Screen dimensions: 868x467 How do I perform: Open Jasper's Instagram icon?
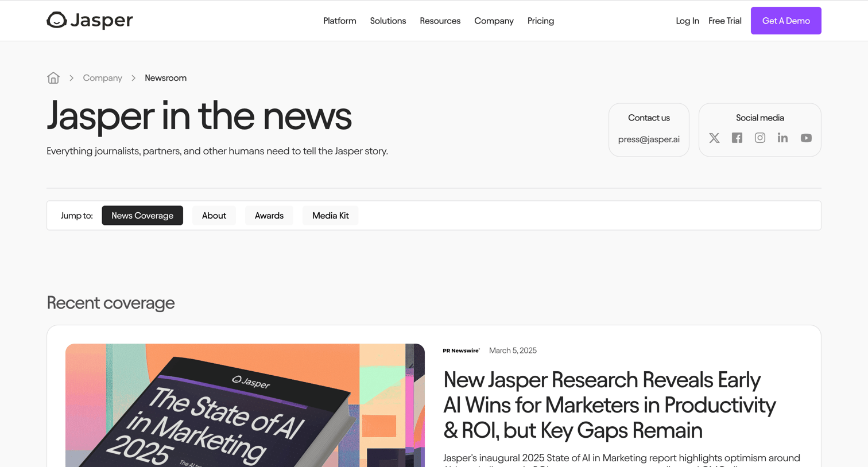pyautogui.click(x=760, y=138)
